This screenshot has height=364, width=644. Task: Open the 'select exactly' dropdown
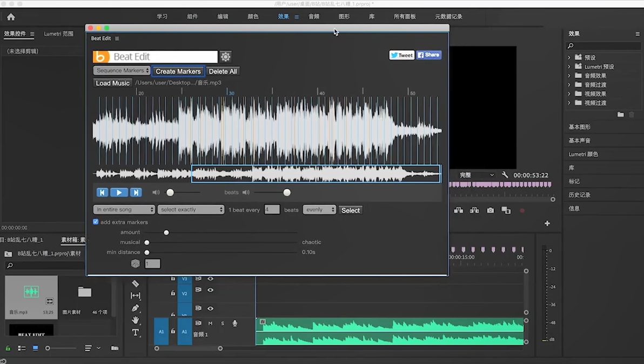[x=191, y=209]
